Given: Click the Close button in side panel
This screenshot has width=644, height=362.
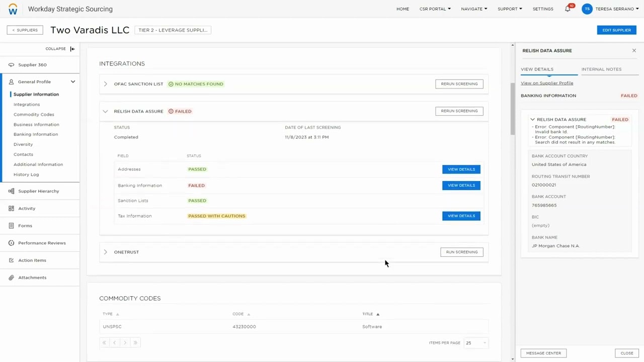Looking at the screenshot, I should (627, 353).
